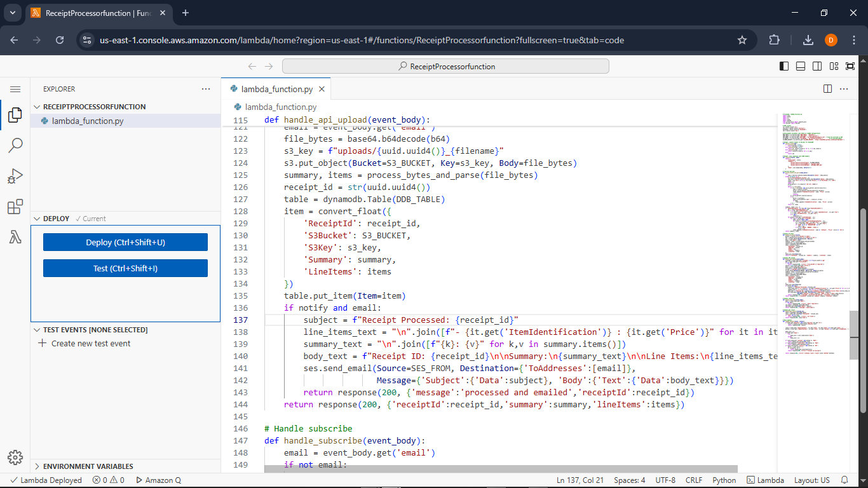Toggle the primary sidebar visibility
Screen dimensions: 868x488
coord(783,65)
